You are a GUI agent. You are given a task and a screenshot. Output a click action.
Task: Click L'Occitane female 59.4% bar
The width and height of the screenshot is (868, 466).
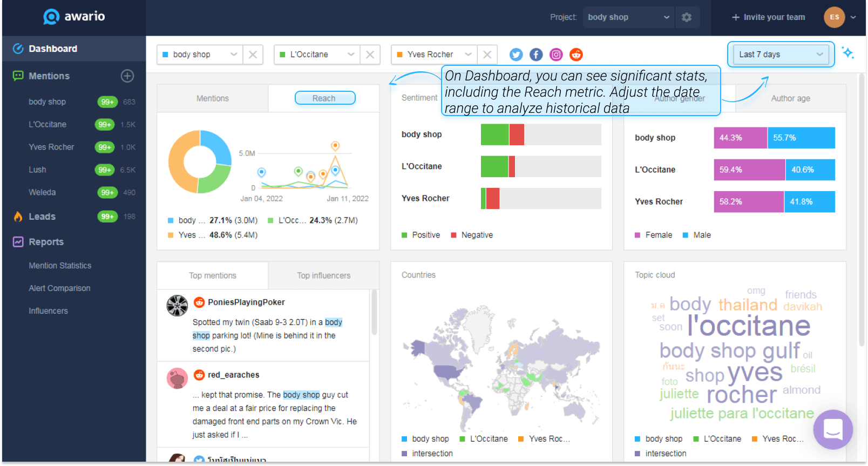click(x=749, y=170)
